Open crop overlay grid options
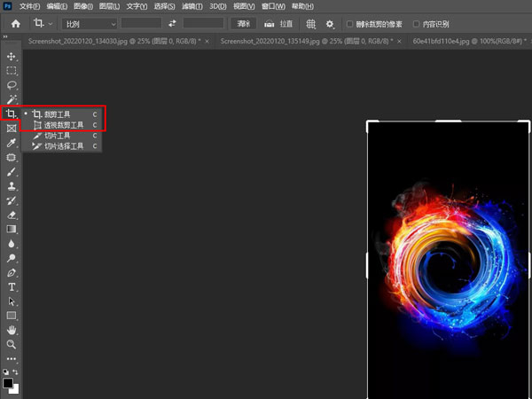The image size is (532, 399). tap(311, 24)
